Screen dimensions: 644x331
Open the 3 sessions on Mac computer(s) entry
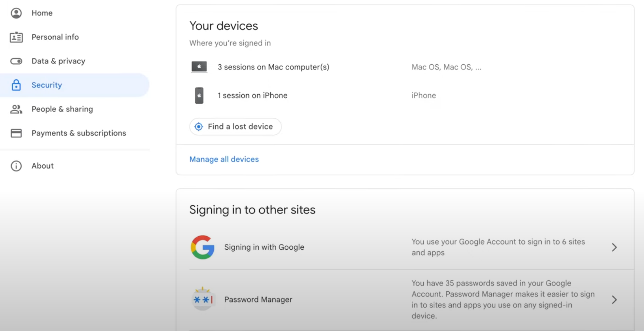click(273, 67)
